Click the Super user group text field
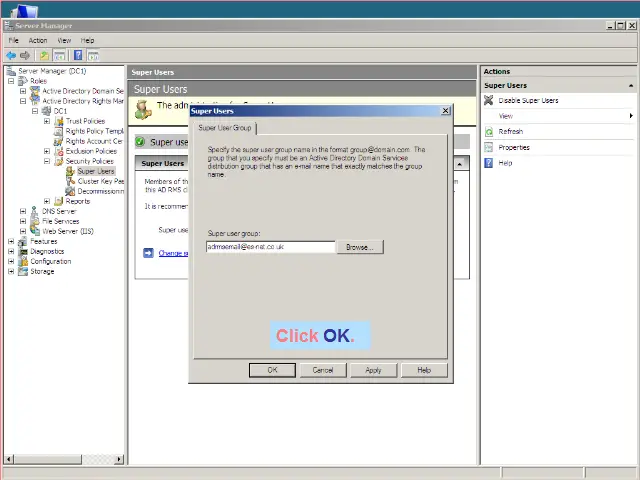Image resolution: width=640 pixels, height=480 pixels. [271, 247]
